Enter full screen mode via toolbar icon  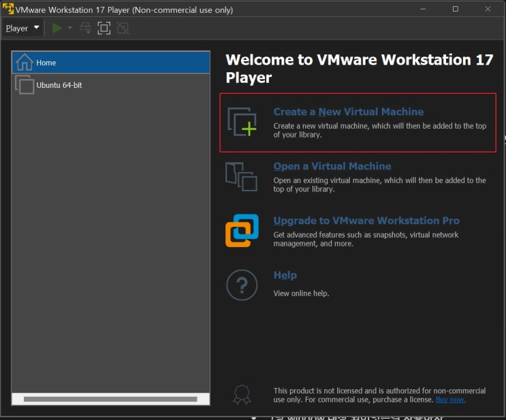104,29
